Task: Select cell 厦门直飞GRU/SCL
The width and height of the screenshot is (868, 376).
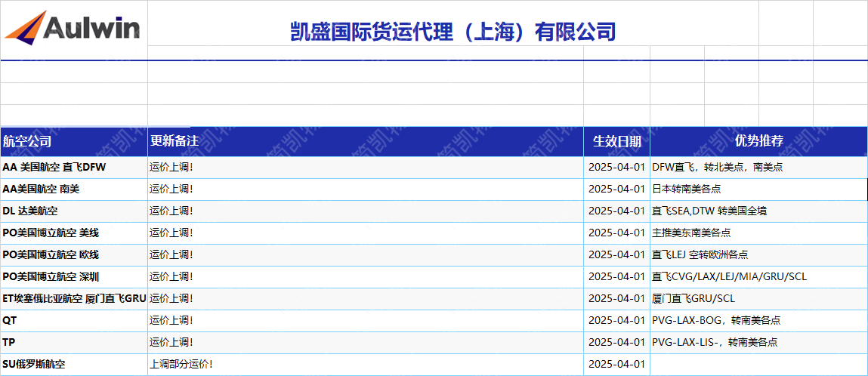Action: click(x=759, y=298)
